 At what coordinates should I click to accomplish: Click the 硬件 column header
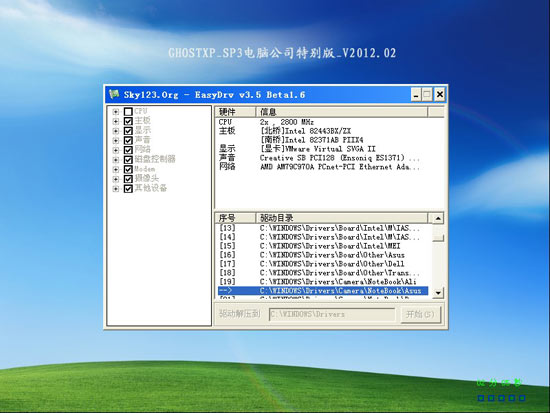pyautogui.click(x=235, y=112)
